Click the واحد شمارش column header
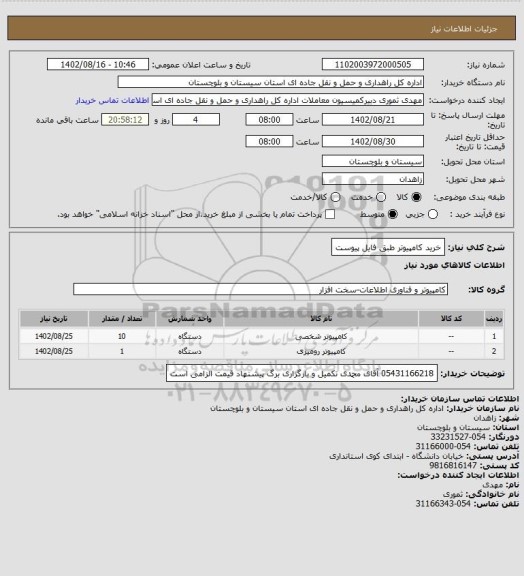 coord(190,319)
